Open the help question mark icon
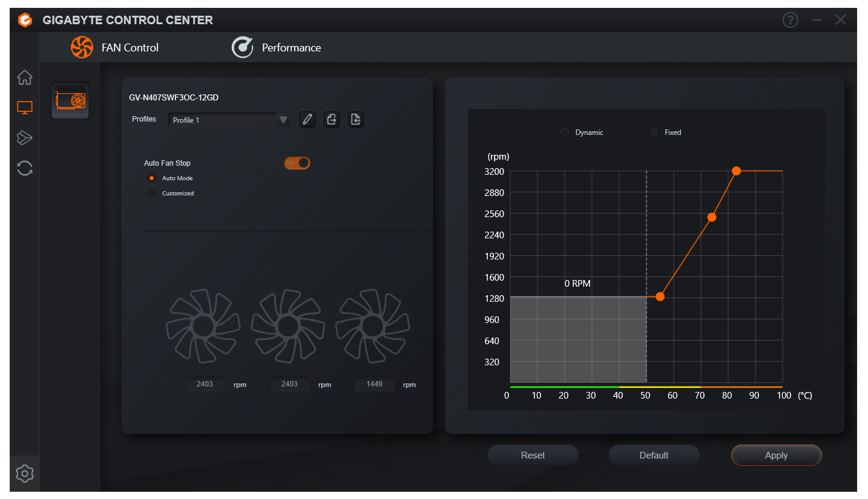 (x=791, y=20)
